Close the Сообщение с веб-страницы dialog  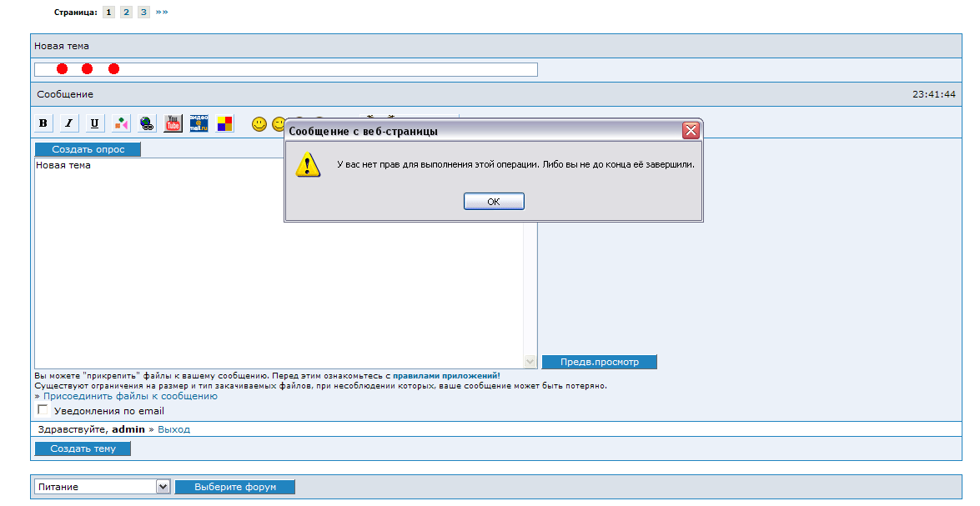[x=691, y=131]
